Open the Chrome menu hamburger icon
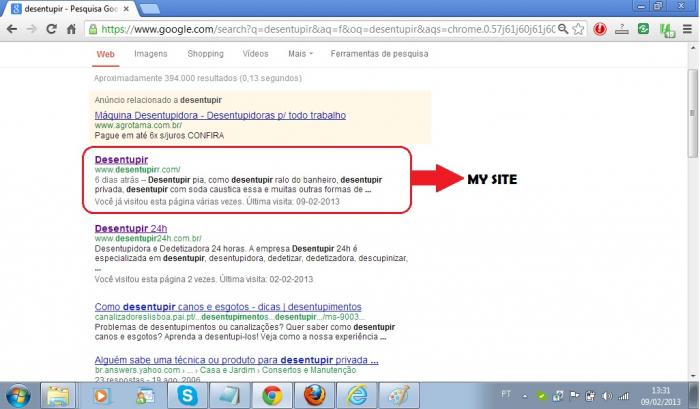 [687, 29]
